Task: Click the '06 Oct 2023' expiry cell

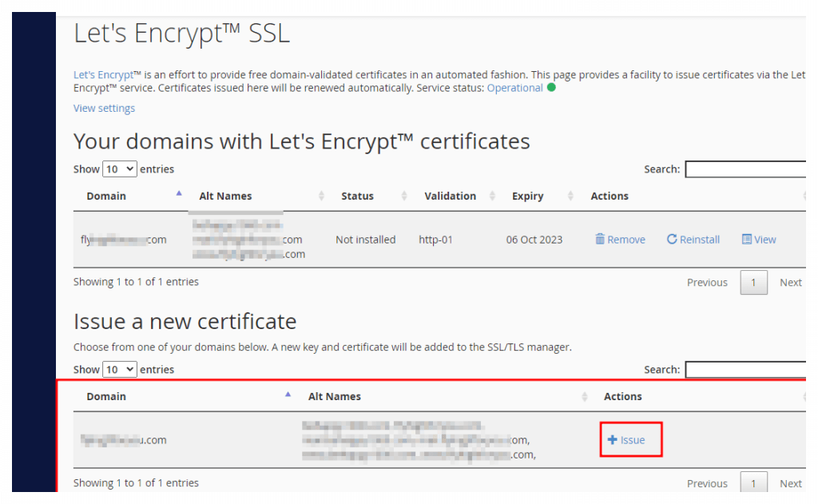Action: pos(534,240)
